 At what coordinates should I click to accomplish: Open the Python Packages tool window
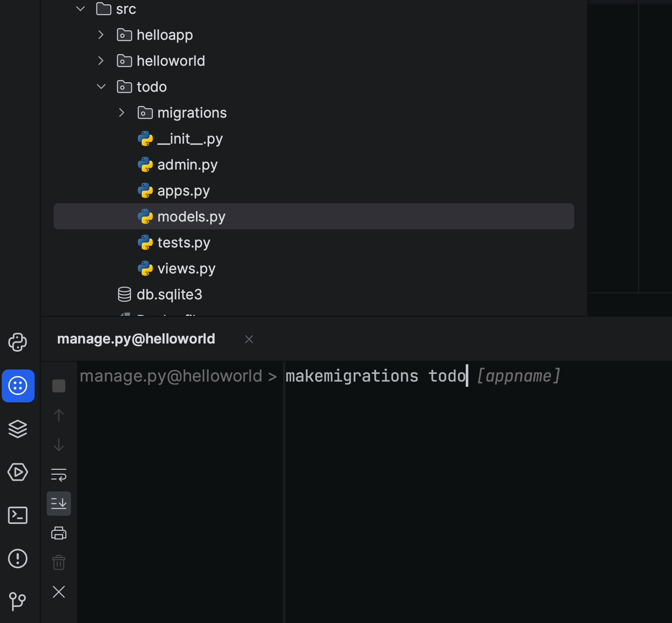pos(18,342)
